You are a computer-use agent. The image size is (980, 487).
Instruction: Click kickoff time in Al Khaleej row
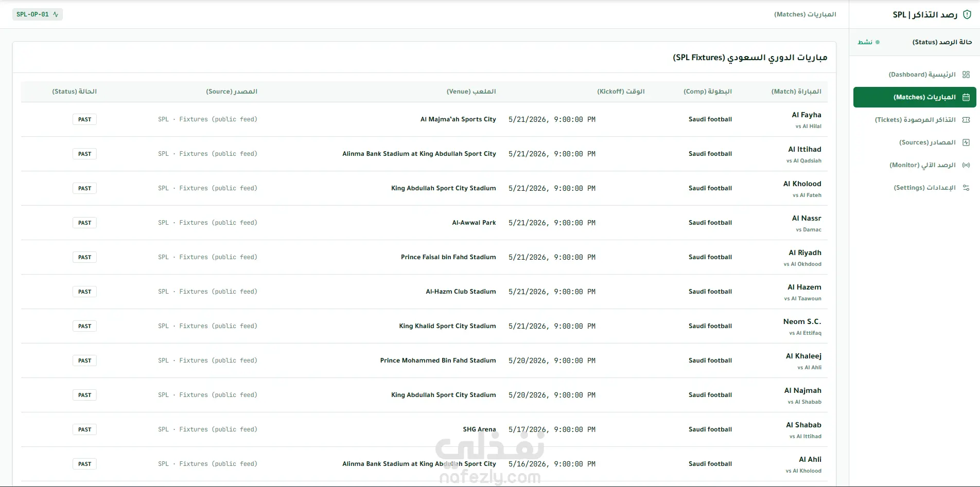click(552, 360)
